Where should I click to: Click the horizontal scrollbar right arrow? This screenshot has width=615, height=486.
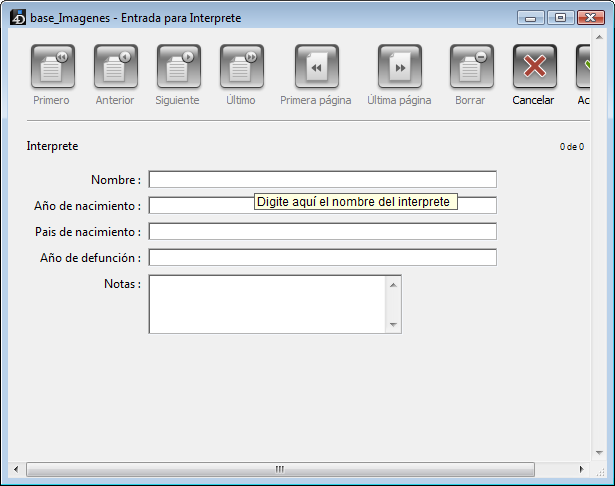point(581,469)
